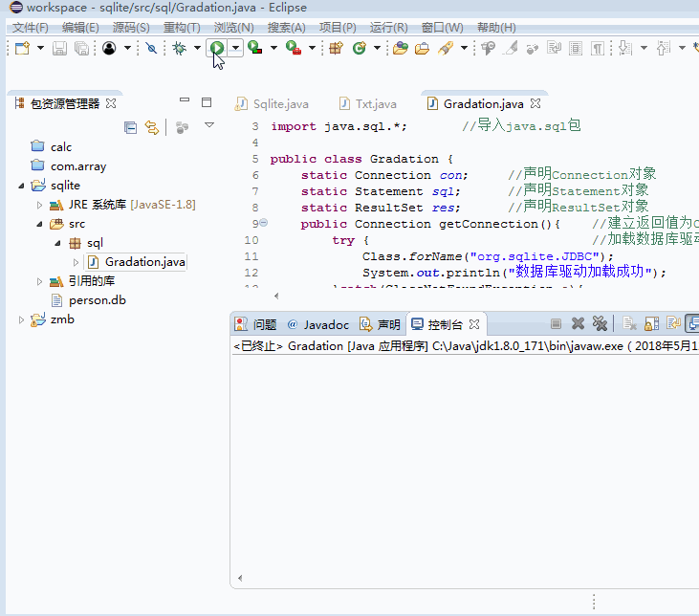Viewport: 699px width, 616px height.
Task: Select Gradation.java in Package Explorer
Action: pos(136,262)
